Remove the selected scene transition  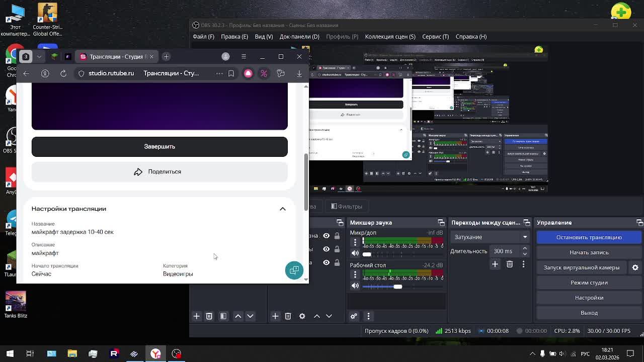point(510,264)
